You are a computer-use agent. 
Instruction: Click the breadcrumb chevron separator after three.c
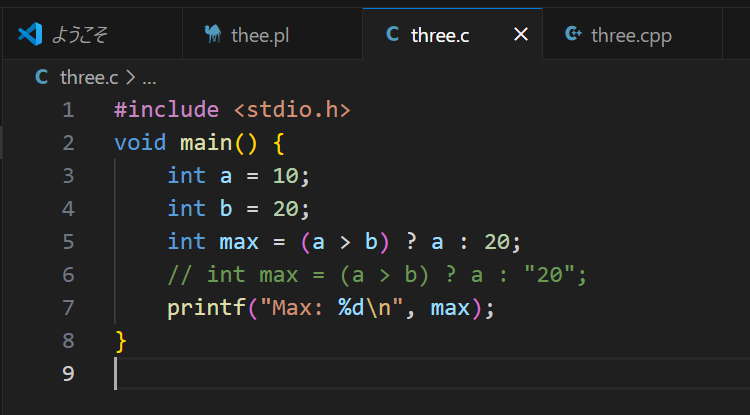(x=130, y=77)
